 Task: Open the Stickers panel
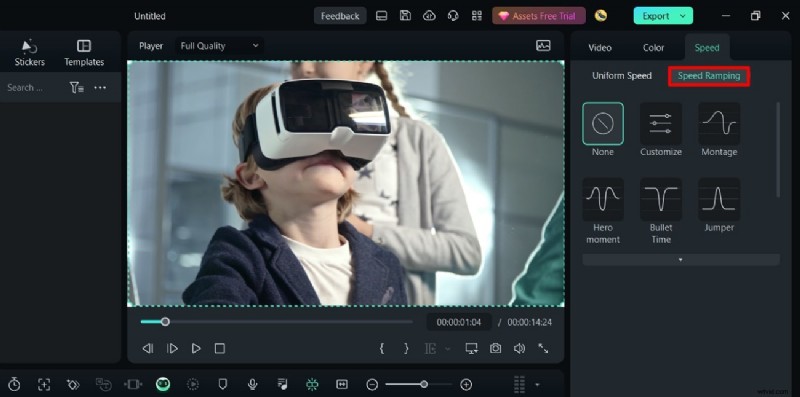tap(30, 53)
